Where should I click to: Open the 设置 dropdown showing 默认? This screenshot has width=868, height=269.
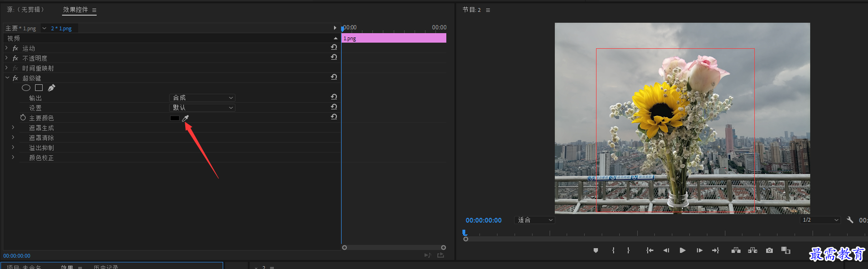(202, 108)
